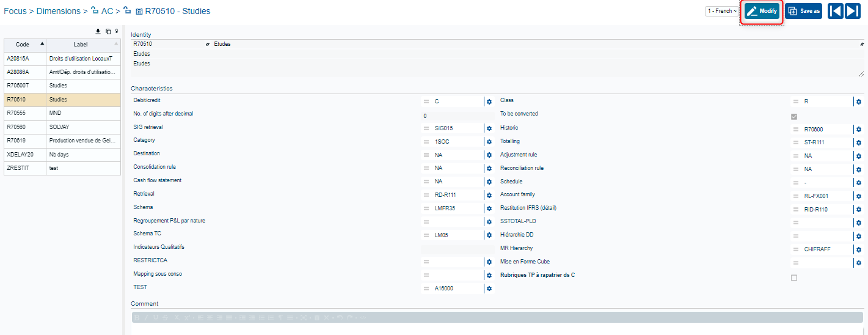Screen dimensions: 868x335
Task: Go to the first record arrow
Action: click(x=836, y=11)
